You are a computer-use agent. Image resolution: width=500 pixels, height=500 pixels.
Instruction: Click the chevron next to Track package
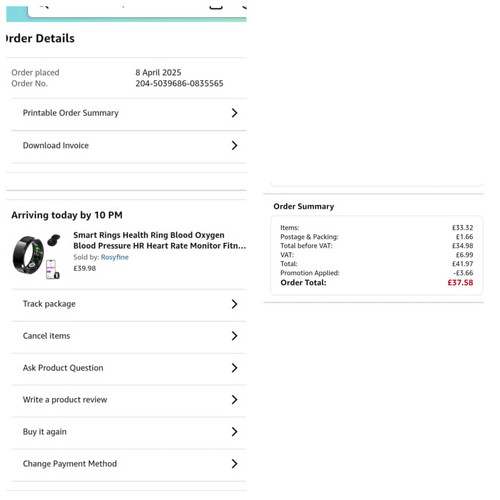234,304
